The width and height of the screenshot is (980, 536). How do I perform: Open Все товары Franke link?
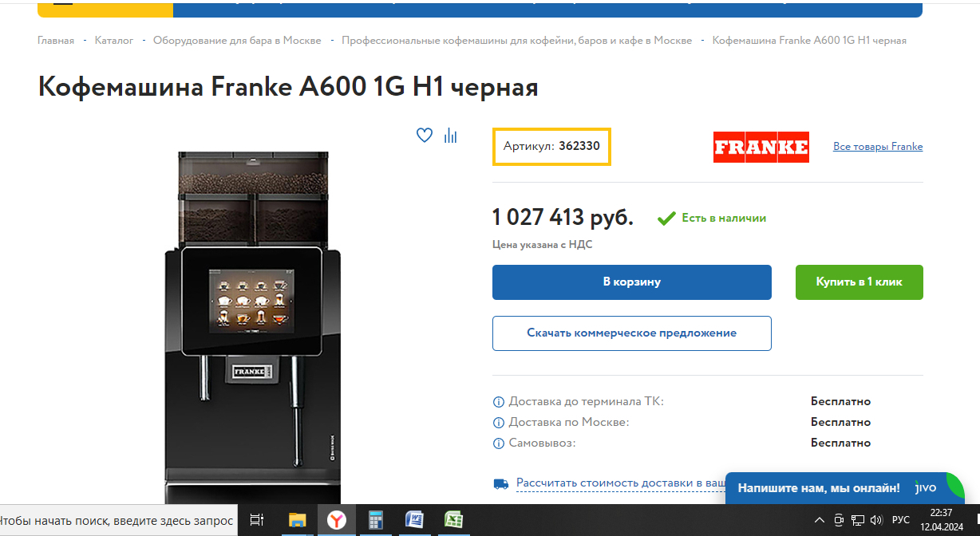click(x=878, y=147)
